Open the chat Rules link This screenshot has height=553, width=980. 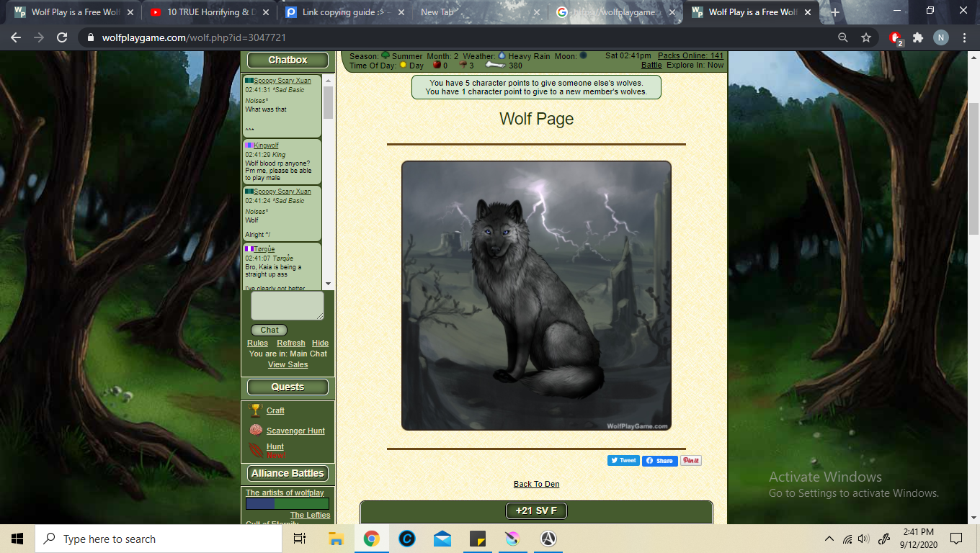[257, 343]
